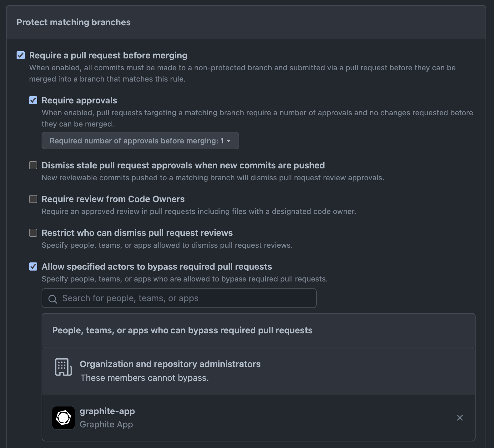
Task: Enable Dismiss stale pull request approvals
Action: tap(33, 165)
